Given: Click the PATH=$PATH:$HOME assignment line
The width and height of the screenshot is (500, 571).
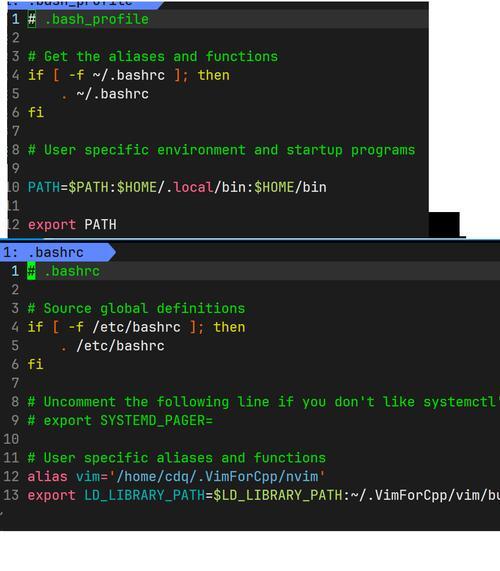Looking at the screenshot, I should pyautogui.click(x=177, y=187).
